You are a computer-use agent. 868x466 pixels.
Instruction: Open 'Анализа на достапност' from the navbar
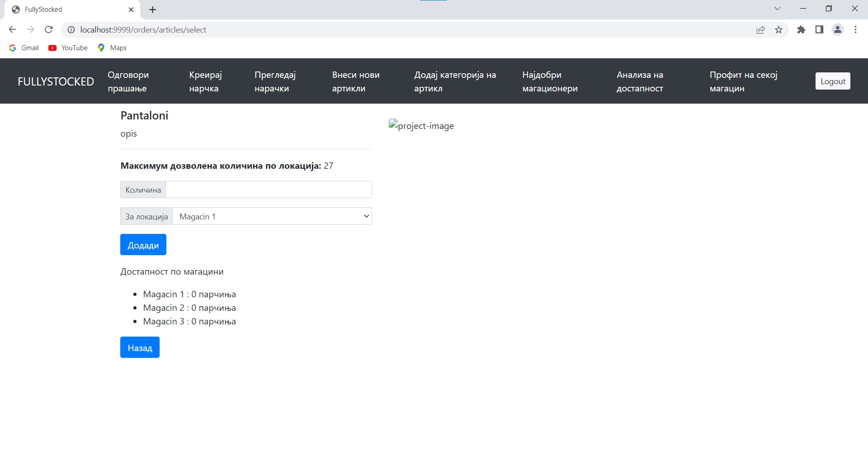tap(640, 81)
